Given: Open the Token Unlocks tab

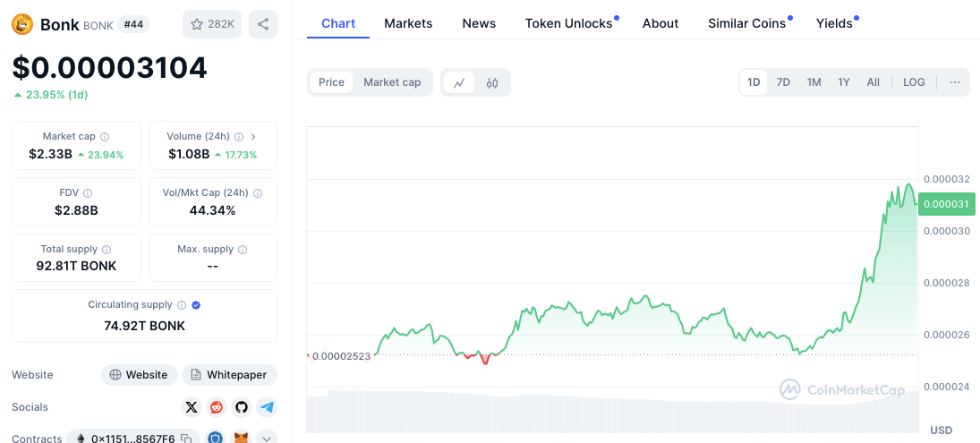Looking at the screenshot, I should pyautogui.click(x=569, y=23).
